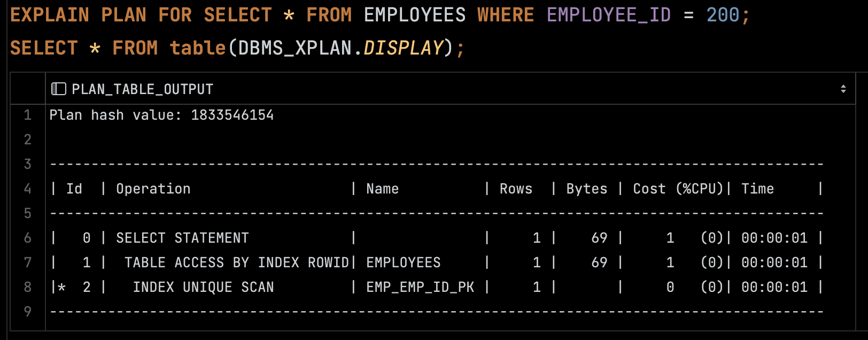
Task: Place cursor on DBMS_XPLAN in the editor
Action: (x=294, y=48)
